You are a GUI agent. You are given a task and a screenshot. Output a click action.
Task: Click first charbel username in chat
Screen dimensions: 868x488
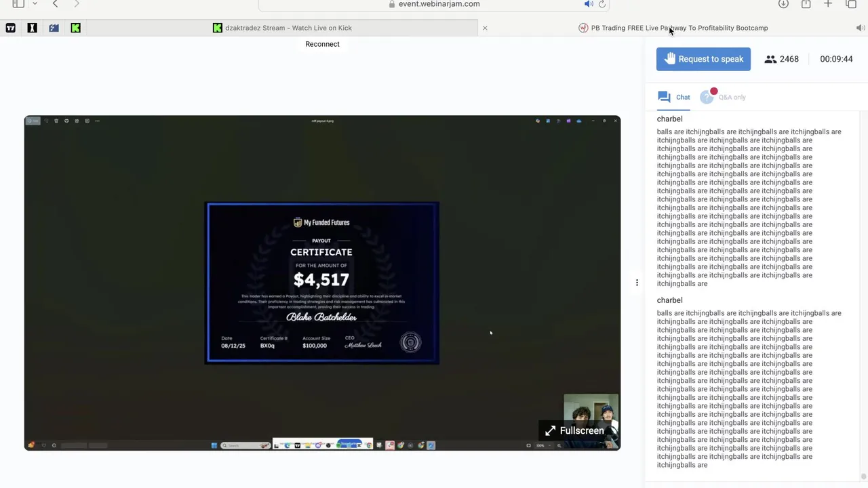669,119
